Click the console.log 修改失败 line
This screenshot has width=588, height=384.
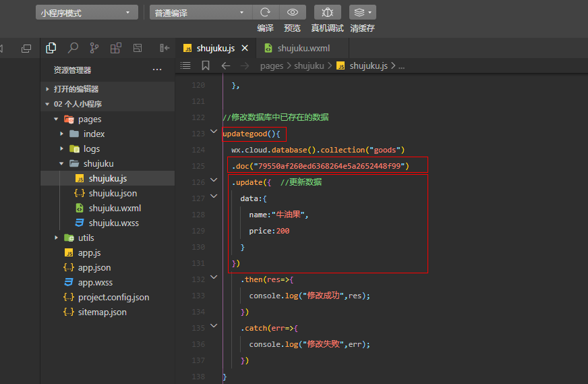(x=310, y=344)
